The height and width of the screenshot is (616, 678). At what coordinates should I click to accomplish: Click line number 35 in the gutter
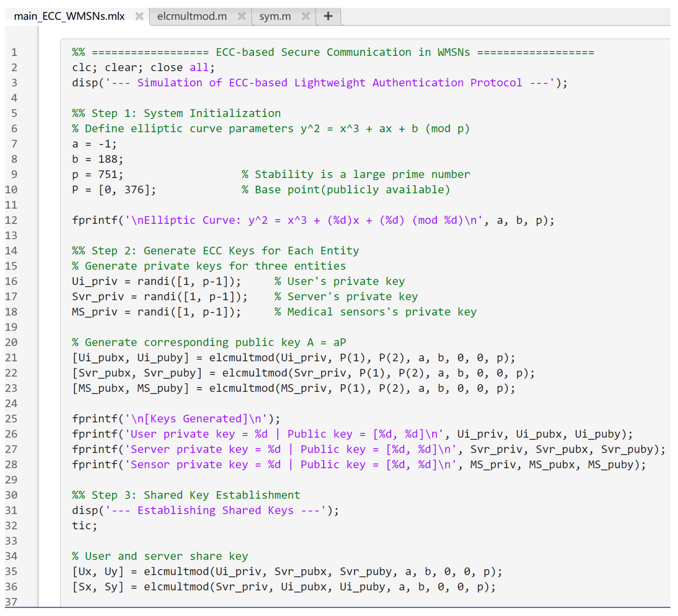click(x=11, y=571)
